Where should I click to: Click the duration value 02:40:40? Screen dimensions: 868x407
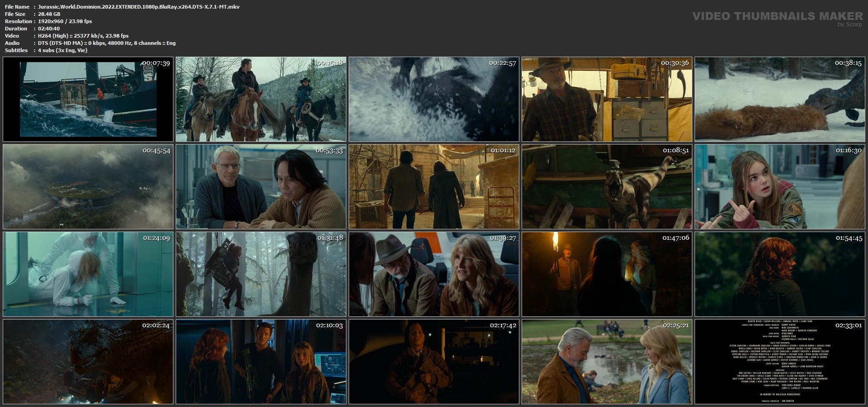click(49, 29)
